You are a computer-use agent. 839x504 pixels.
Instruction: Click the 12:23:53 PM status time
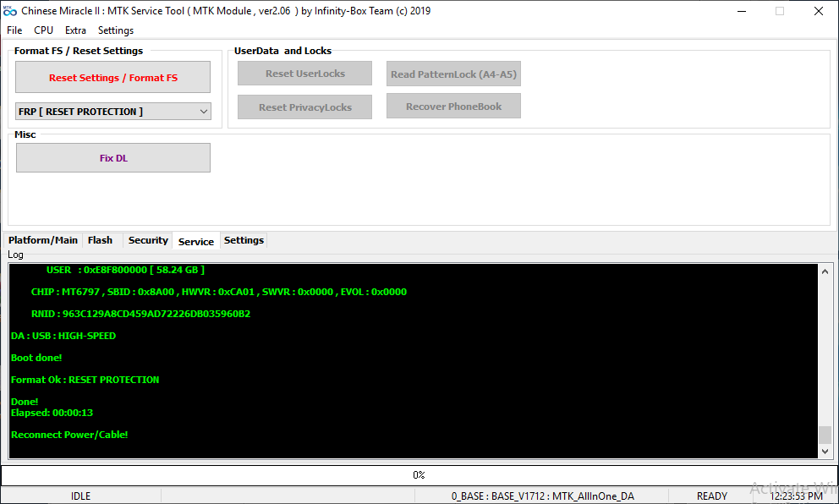coord(796,496)
